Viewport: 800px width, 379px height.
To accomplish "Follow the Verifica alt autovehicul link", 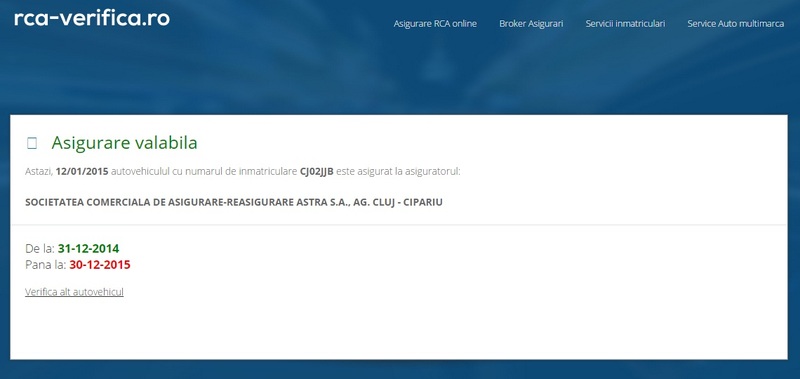I will click(x=74, y=292).
